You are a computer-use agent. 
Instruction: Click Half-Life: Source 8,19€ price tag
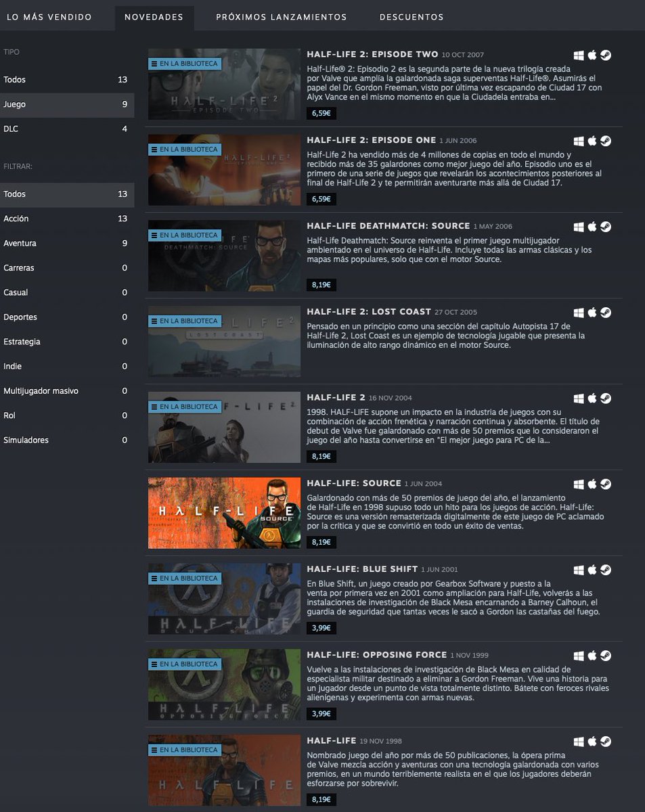coord(321,542)
